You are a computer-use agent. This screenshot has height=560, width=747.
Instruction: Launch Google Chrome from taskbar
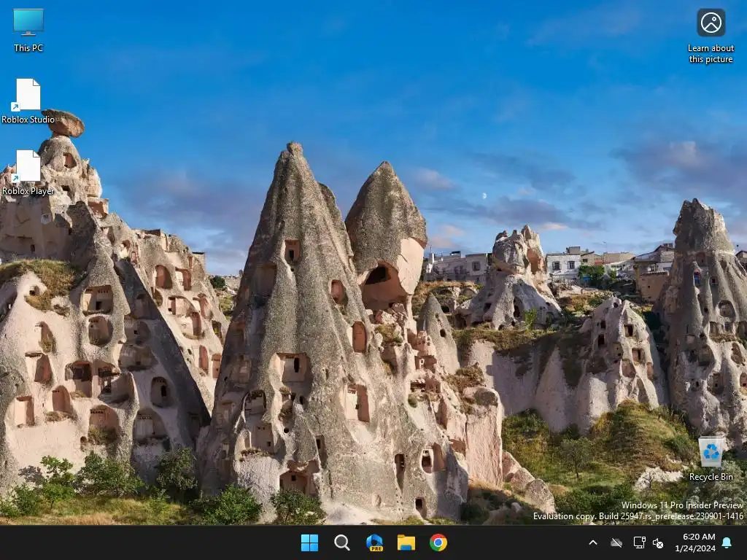[438, 542]
